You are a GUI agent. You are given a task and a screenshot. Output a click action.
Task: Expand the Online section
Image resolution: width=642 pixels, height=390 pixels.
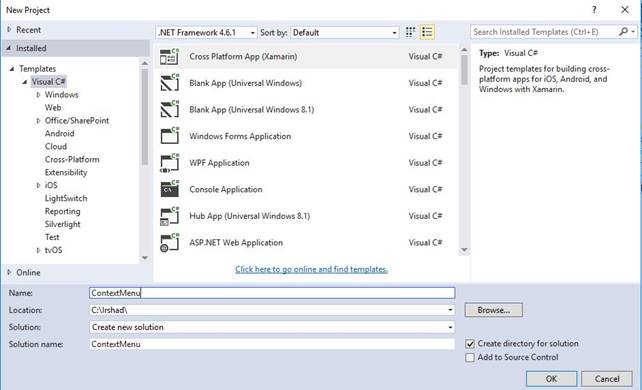(9, 272)
